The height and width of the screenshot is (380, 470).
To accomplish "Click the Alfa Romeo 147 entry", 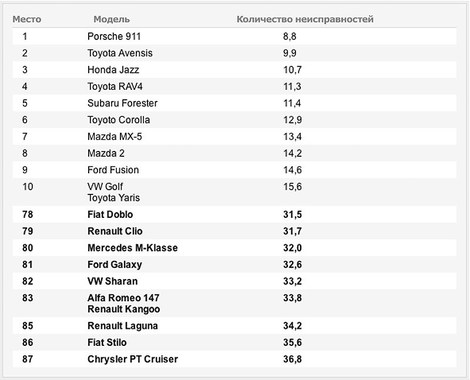I will point(124,298).
